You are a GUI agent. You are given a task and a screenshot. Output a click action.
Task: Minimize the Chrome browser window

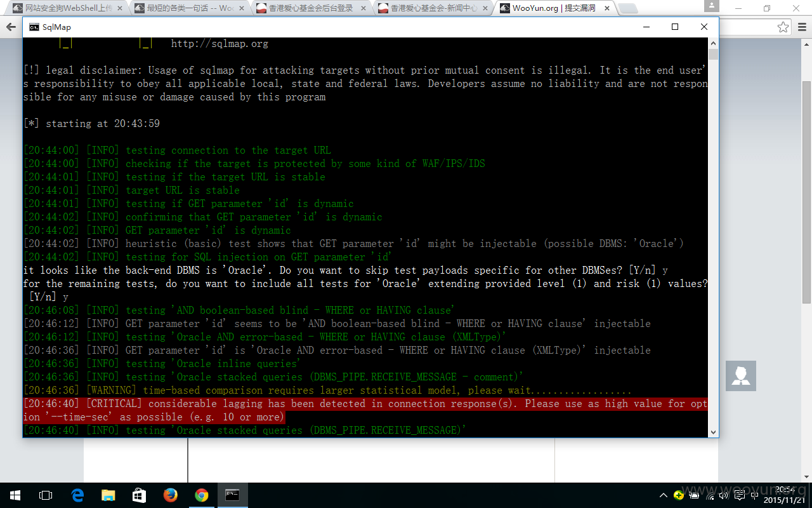pos(738,8)
